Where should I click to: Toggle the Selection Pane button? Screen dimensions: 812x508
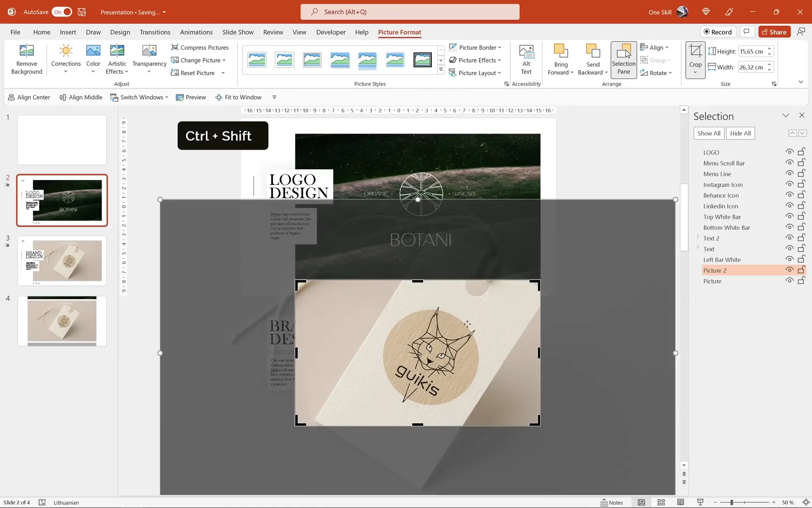624,59
